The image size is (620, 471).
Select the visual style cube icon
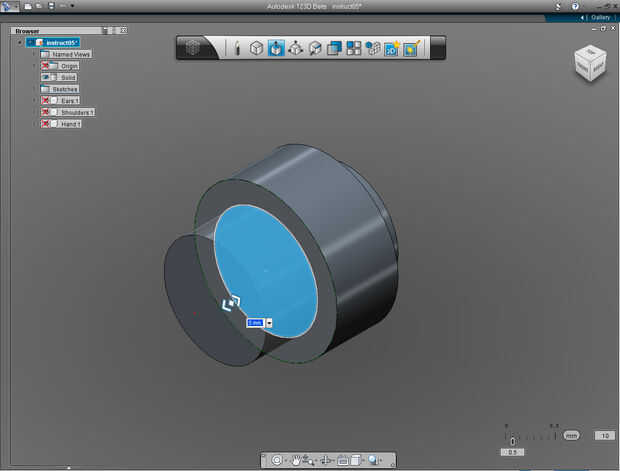pos(355,460)
